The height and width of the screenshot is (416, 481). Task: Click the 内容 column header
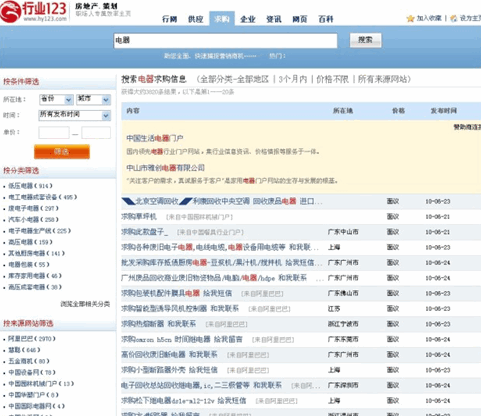click(x=133, y=111)
